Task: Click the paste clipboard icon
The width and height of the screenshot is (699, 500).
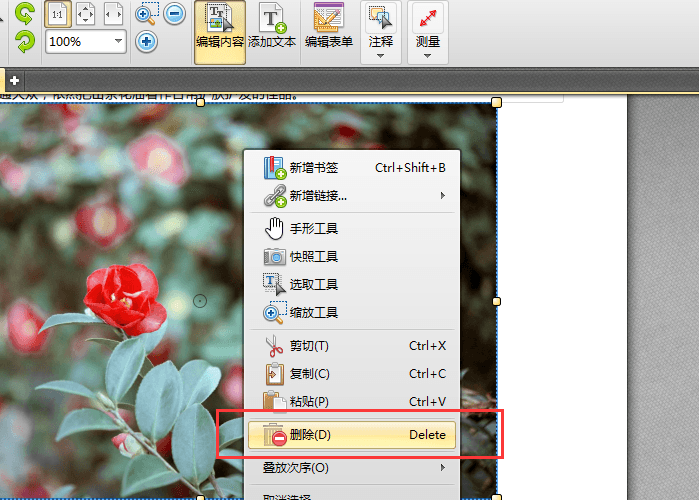Action: click(275, 401)
